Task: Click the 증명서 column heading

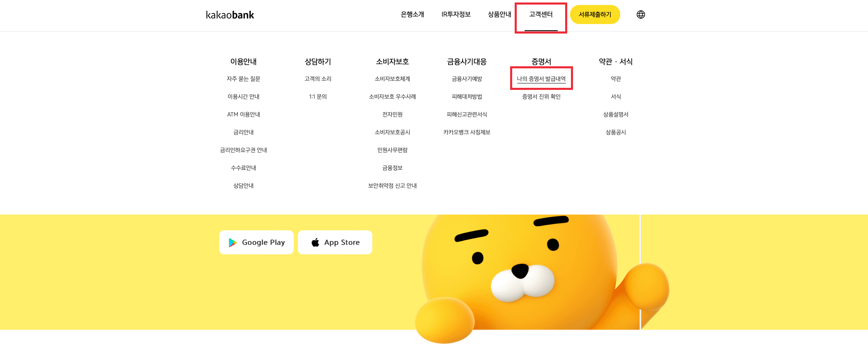Action: pyautogui.click(x=542, y=62)
